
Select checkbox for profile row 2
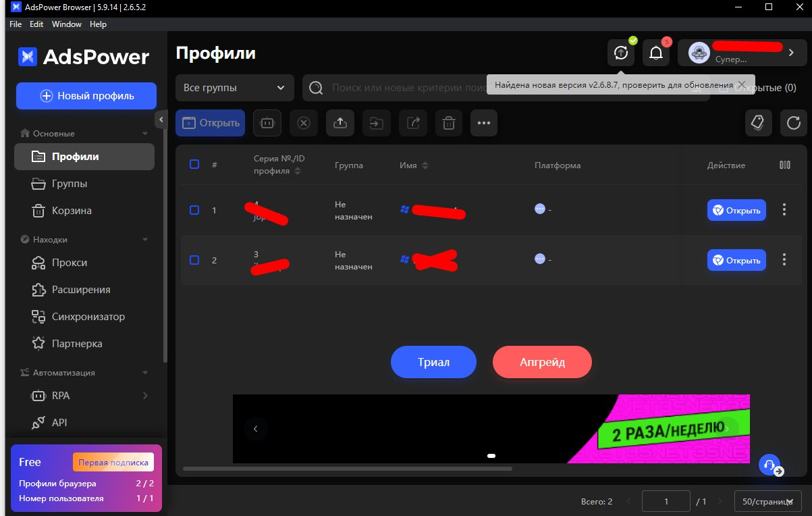click(194, 260)
